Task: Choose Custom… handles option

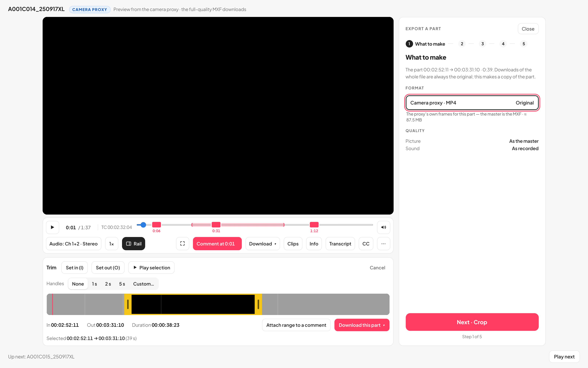Action: click(x=143, y=284)
